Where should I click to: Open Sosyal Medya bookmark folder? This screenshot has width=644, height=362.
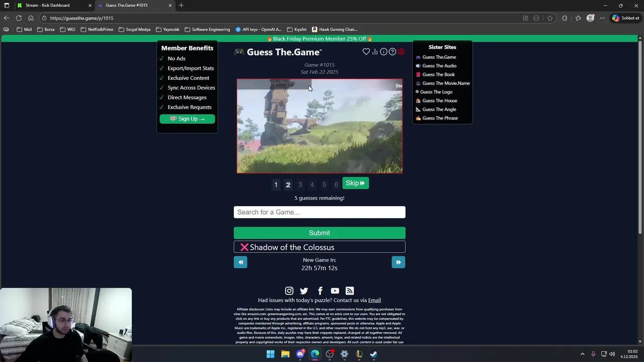pos(134,30)
